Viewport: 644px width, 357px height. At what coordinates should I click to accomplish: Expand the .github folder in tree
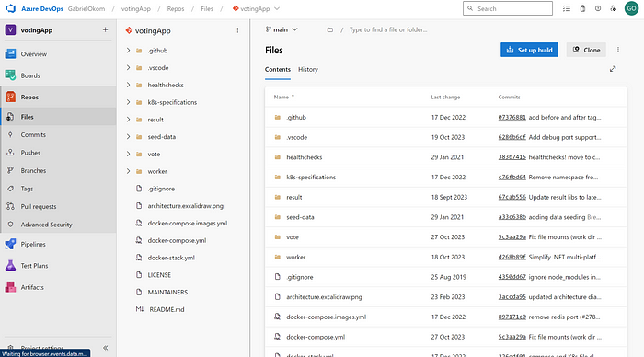(x=128, y=51)
